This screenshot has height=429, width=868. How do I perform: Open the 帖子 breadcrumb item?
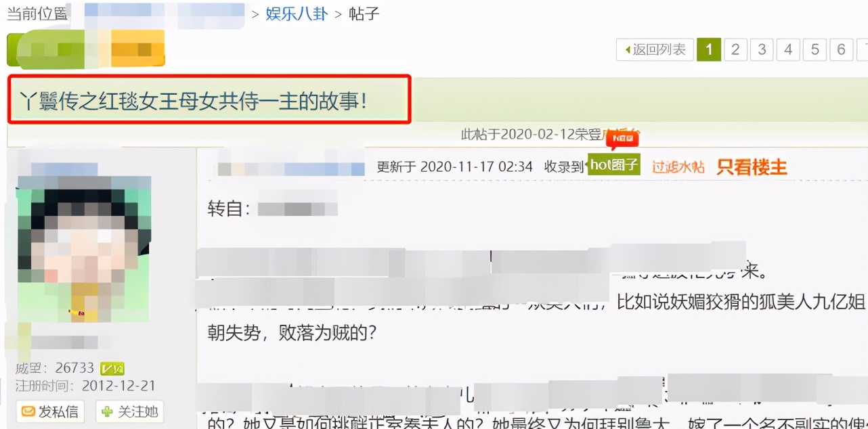pyautogui.click(x=364, y=14)
